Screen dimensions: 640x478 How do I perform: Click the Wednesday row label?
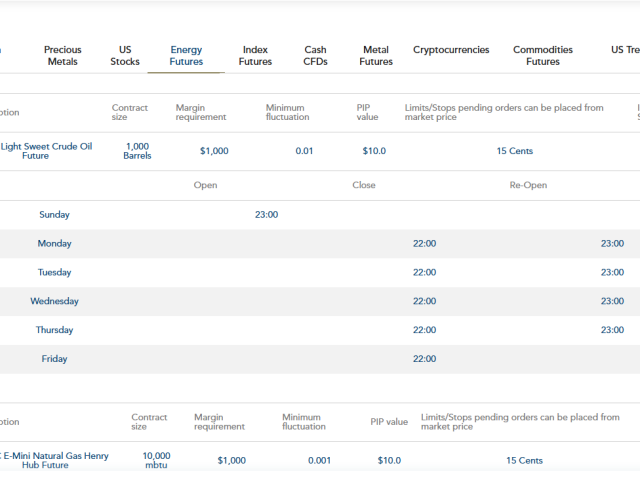[54, 301]
